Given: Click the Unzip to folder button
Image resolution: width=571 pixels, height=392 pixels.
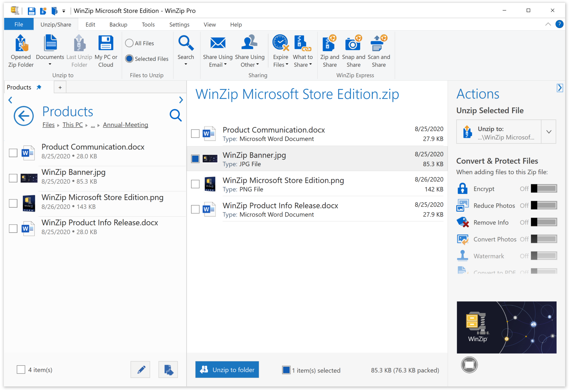Looking at the screenshot, I should tap(227, 370).
